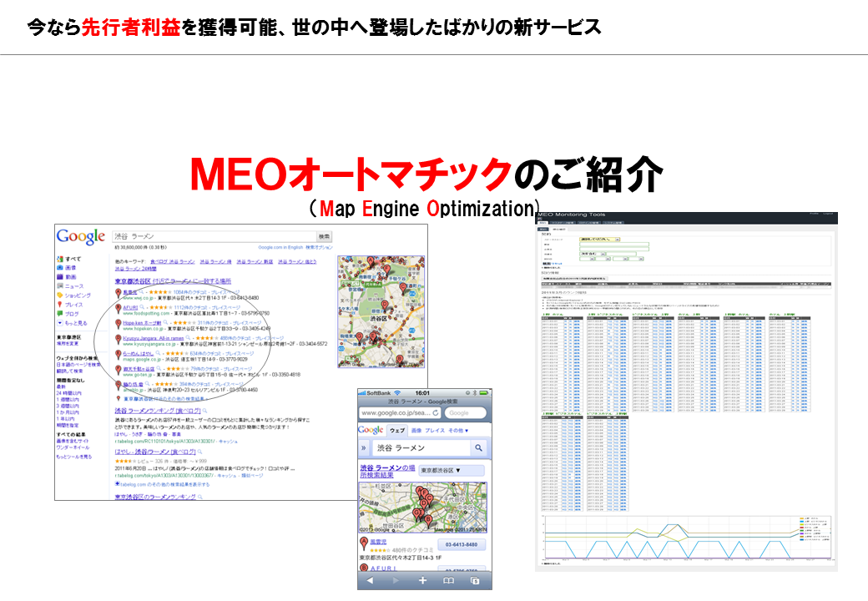
Task: Open 渋谷 ラーメンランキング [食べログ] result link
Action: (x=155, y=412)
